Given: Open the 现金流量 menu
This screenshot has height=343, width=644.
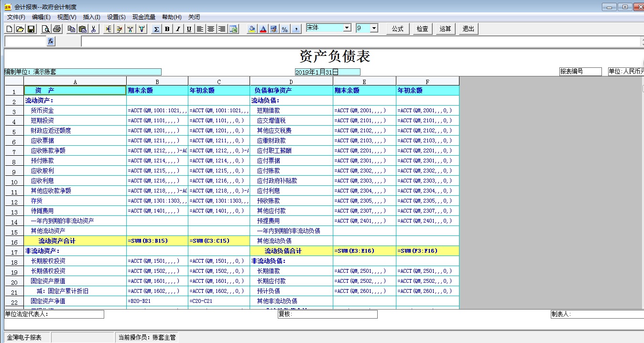Looking at the screenshot, I should (143, 17).
